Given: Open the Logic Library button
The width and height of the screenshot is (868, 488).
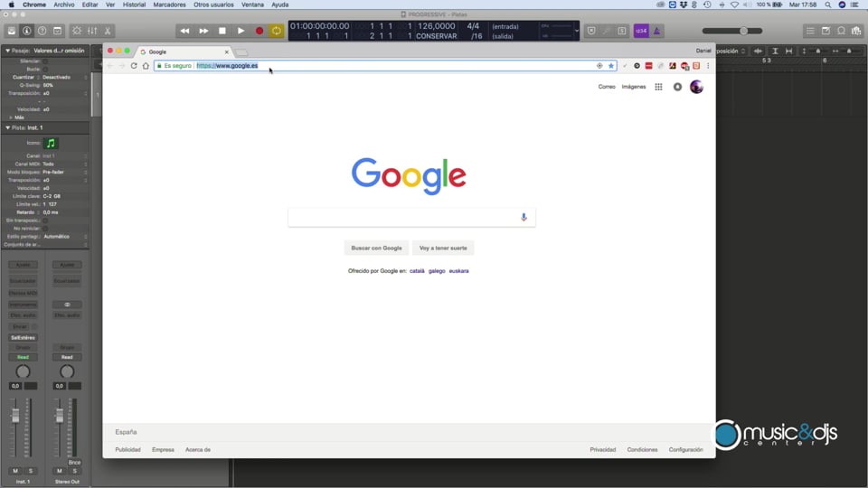Looking at the screenshot, I should (11, 31).
